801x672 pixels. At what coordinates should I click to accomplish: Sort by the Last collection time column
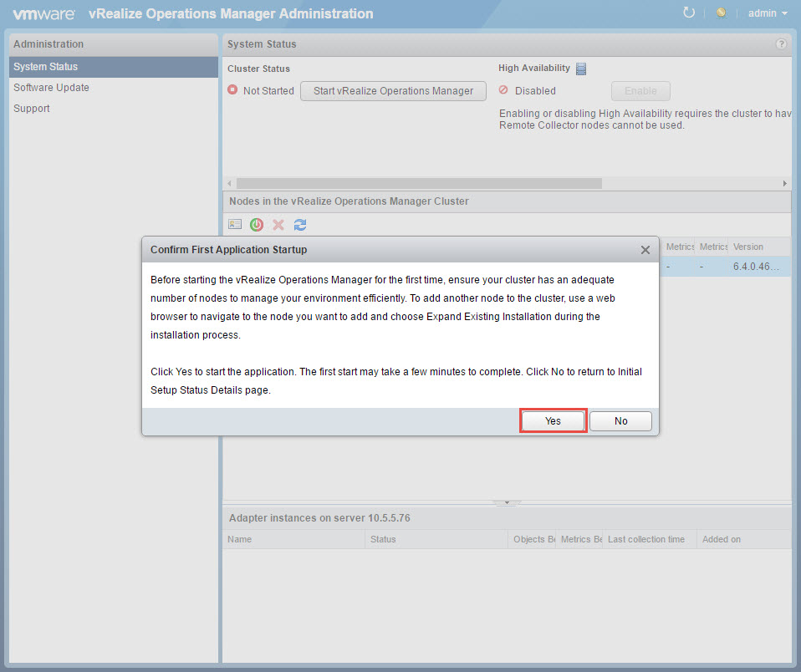(646, 540)
